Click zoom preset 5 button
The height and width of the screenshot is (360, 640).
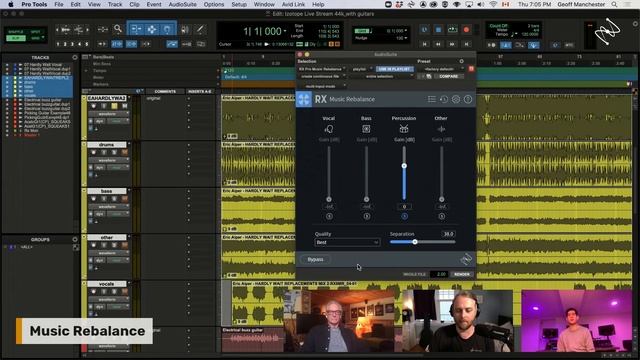[87, 44]
